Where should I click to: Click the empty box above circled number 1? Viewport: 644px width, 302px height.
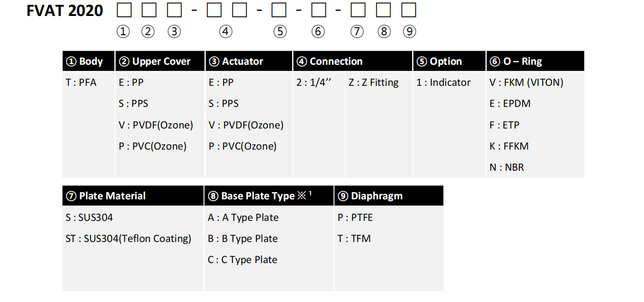click(x=124, y=10)
